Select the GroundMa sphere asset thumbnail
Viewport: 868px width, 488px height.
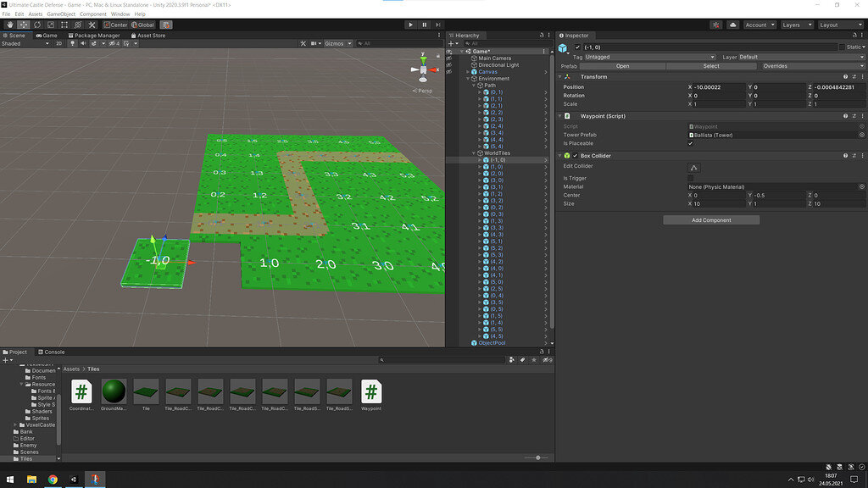tap(114, 391)
